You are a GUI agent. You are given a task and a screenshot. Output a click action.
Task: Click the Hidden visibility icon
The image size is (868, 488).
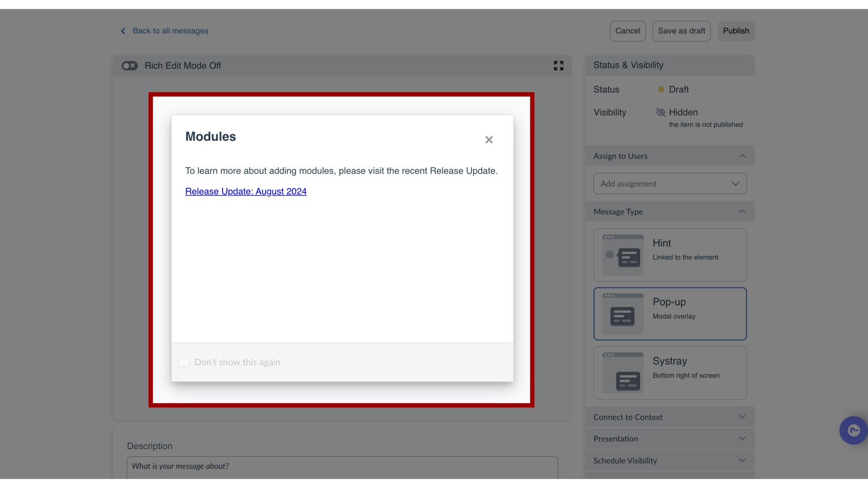[x=660, y=112]
